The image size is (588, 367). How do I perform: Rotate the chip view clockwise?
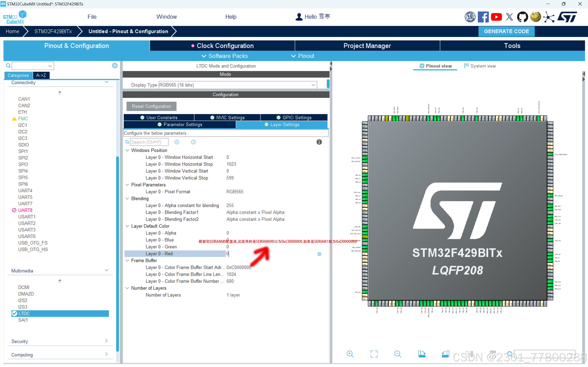[422, 354]
